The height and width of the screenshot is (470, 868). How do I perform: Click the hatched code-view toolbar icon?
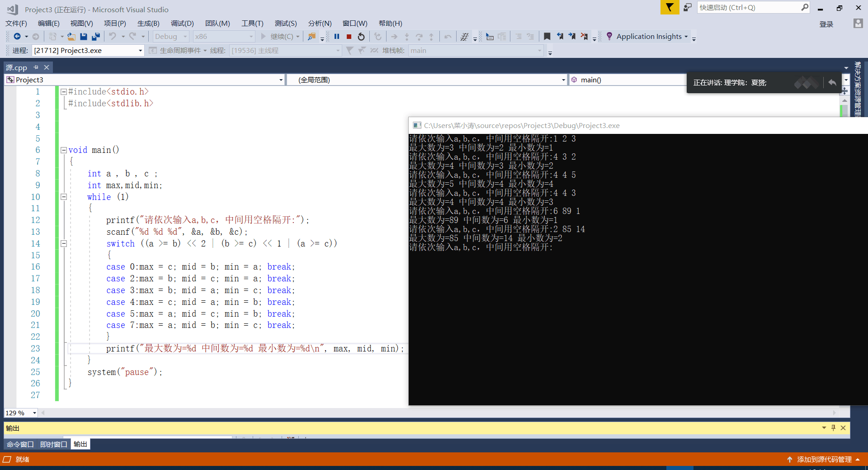click(464, 37)
